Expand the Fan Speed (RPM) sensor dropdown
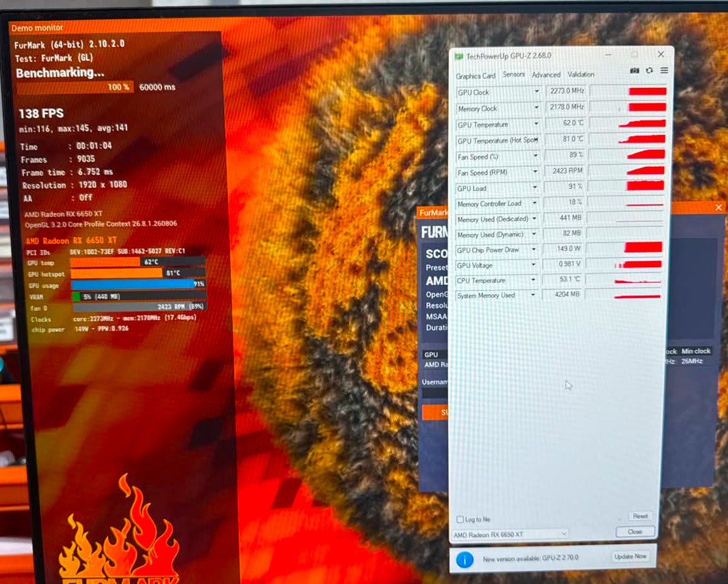The height and width of the screenshot is (584, 728). 535,171
